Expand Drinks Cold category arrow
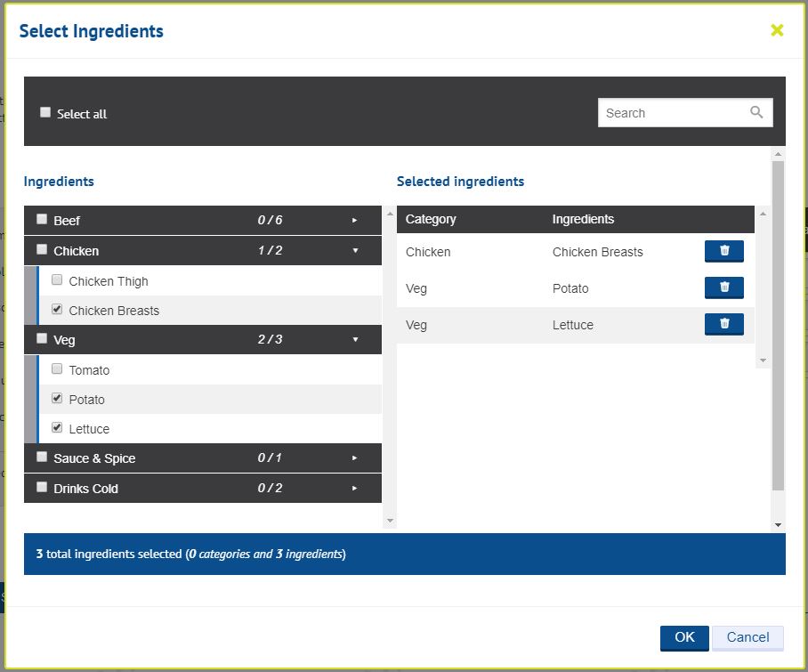 point(354,489)
